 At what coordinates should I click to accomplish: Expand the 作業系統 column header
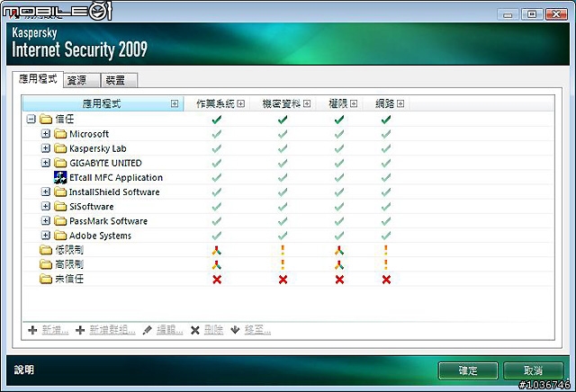[x=240, y=104]
